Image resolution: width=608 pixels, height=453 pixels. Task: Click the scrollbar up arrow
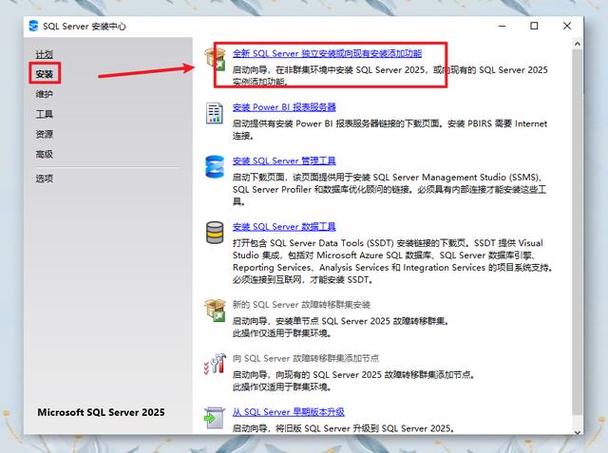tap(577, 44)
